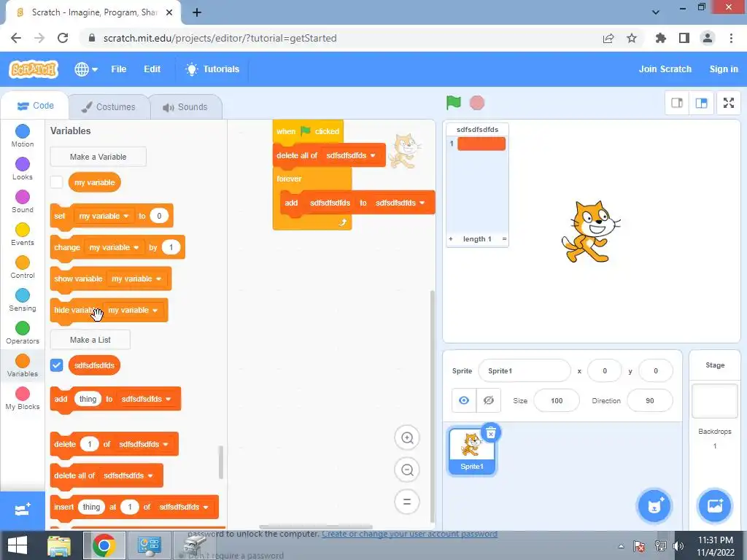The width and height of the screenshot is (747, 560).
Task: Select the Control block category
Action: coord(23,268)
